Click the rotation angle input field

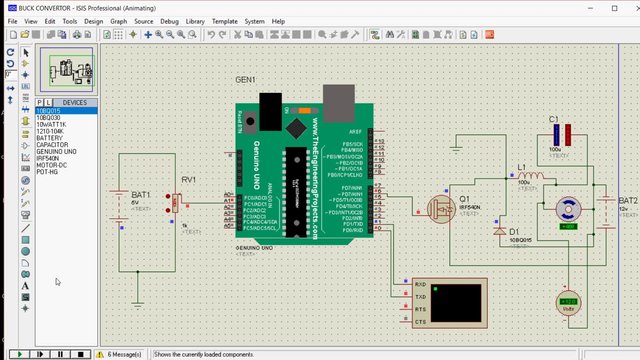11,75
